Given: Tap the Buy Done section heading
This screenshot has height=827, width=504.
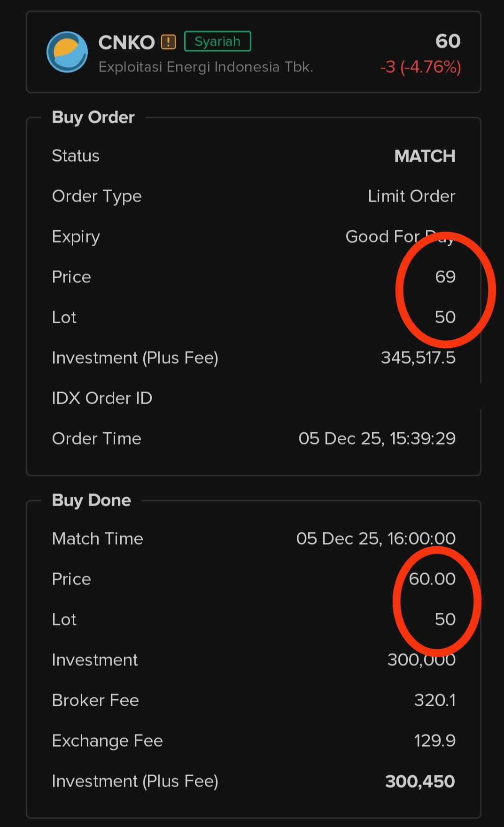Looking at the screenshot, I should (x=92, y=500).
